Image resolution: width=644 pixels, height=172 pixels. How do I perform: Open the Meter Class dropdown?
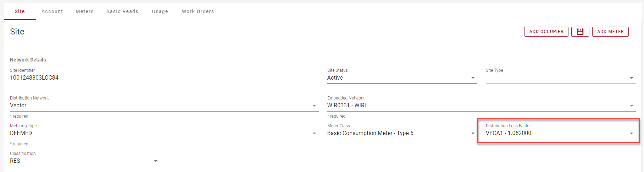(x=473, y=133)
